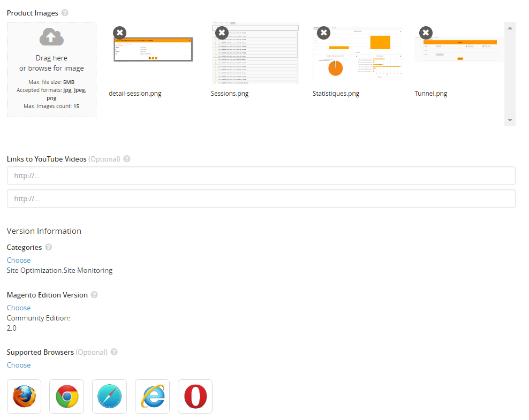This screenshot has width=529, height=420.
Task: Delete the Statistiques.png image
Action: (x=323, y=33)
